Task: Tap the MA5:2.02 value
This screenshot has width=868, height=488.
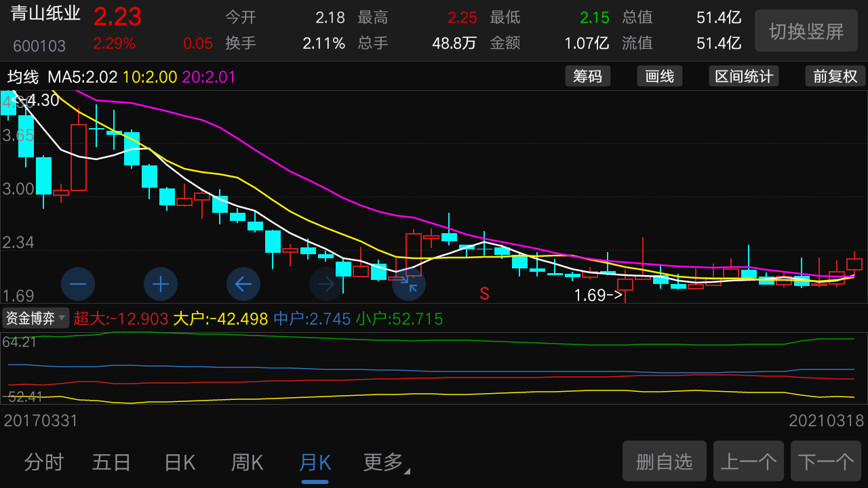Action: pos(83,77)
